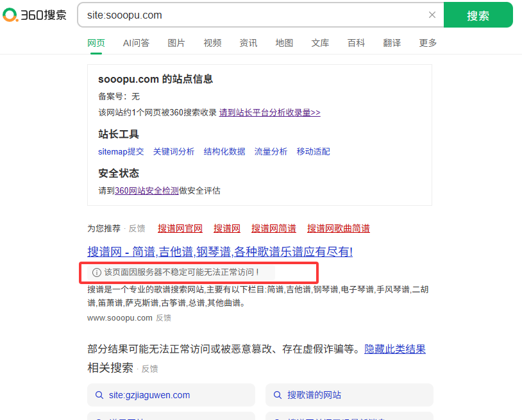Open the 360网站安全检测 link
Image resolution: width=522 pixels, height=420 pixels.
pyautogui.click(x=146, y=190)
